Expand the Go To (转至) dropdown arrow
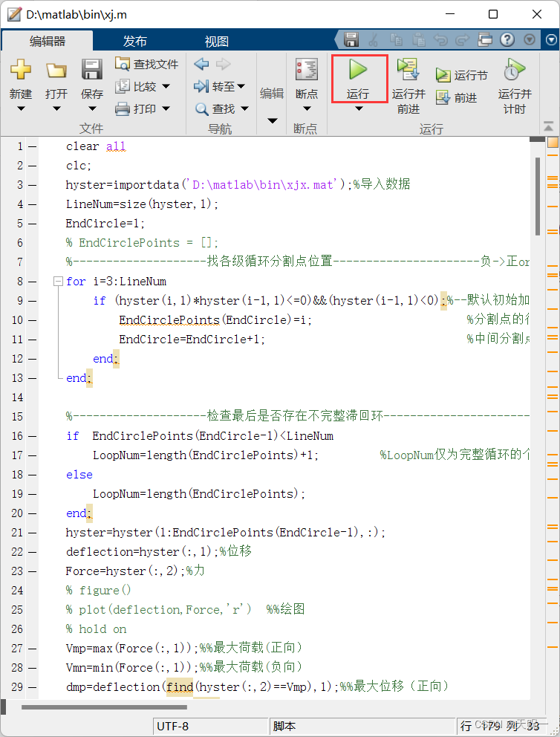Image resolution: width=560 pixels, height=737 pixels. pyautogui.click(x=241, y=86)
